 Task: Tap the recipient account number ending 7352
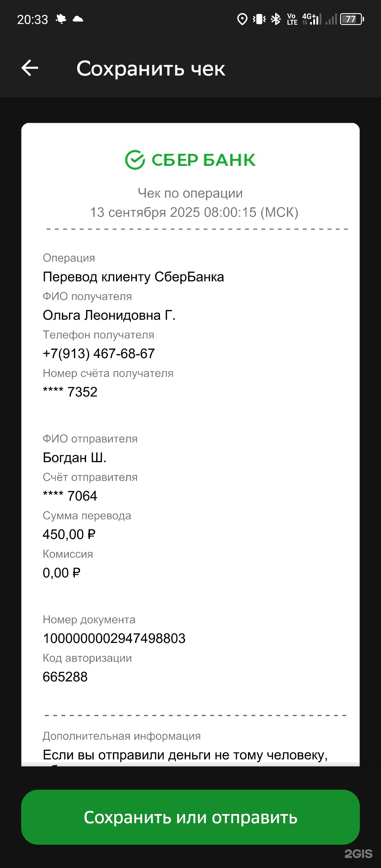pos(70,392)
